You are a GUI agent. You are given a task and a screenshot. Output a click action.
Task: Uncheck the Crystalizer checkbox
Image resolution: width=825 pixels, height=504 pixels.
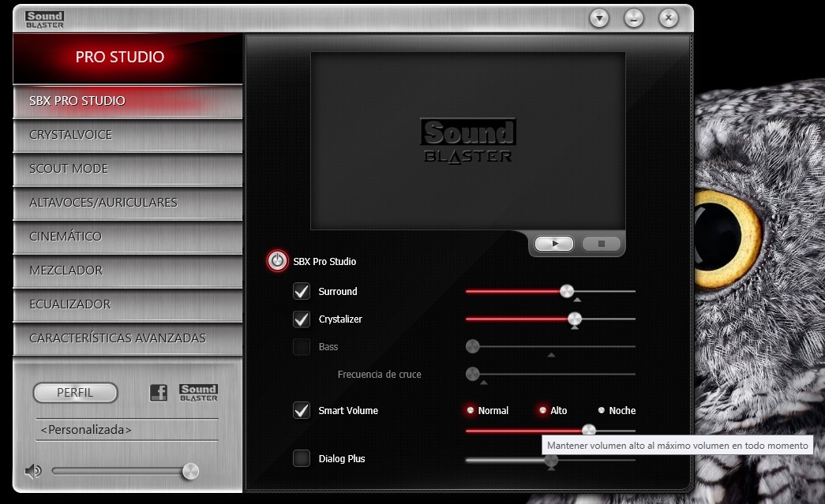coord(302,319)
